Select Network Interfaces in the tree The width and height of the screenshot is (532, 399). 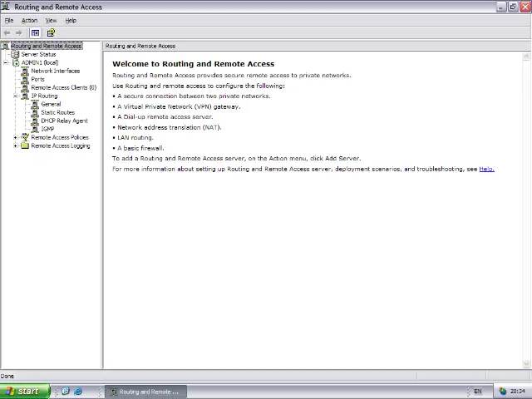pos(56,71)
